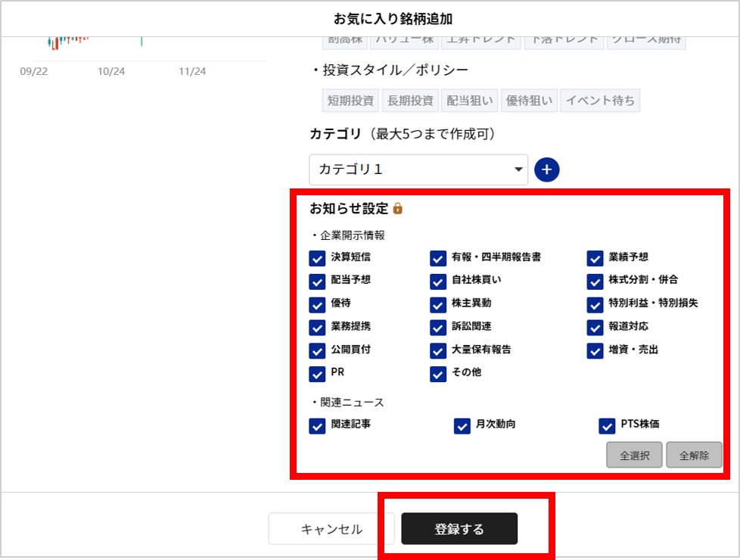Viewport: 740px width, 560px height.
Task: Choose the 配当狙い tag
Action: pos(469,101)
